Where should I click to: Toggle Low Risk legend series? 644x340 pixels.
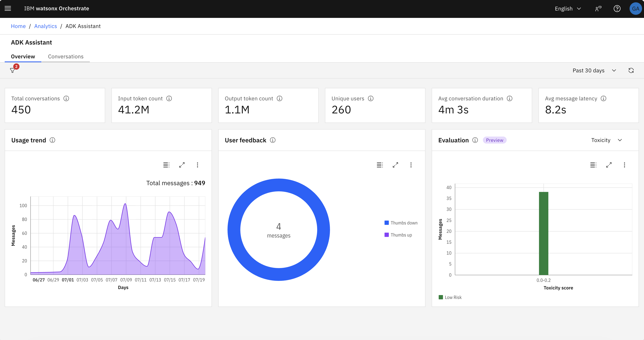point(450,297)
